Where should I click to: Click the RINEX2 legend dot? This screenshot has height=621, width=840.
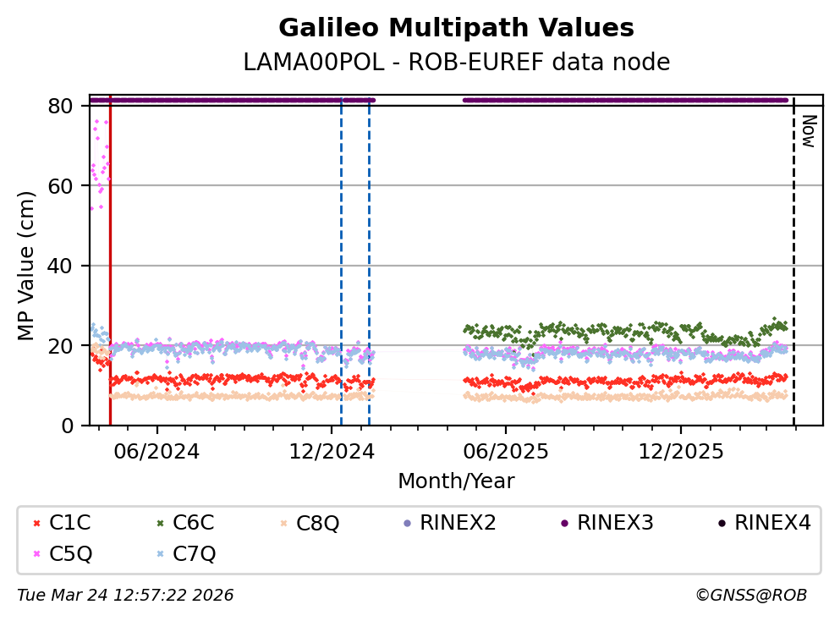[x=407, y=524]
